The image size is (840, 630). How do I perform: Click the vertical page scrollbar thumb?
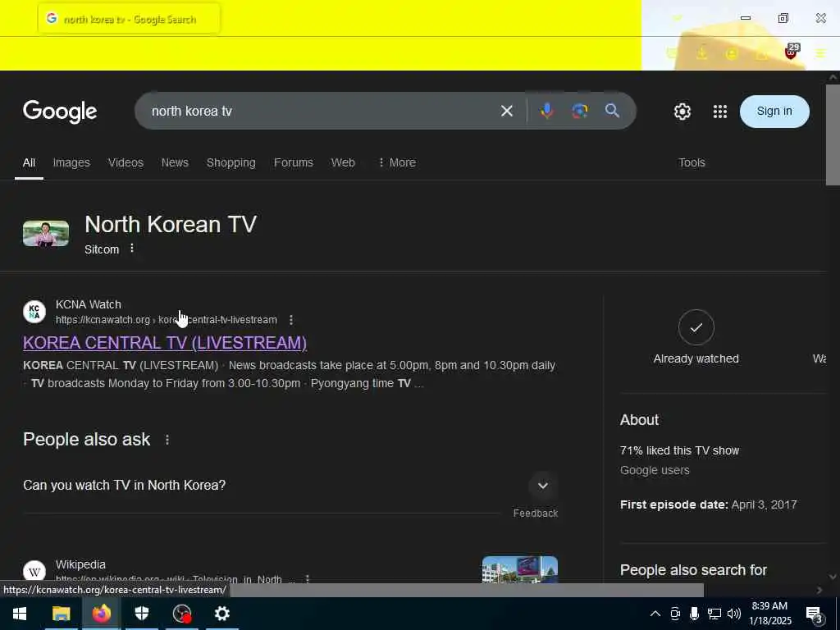(x=833, y=135)
